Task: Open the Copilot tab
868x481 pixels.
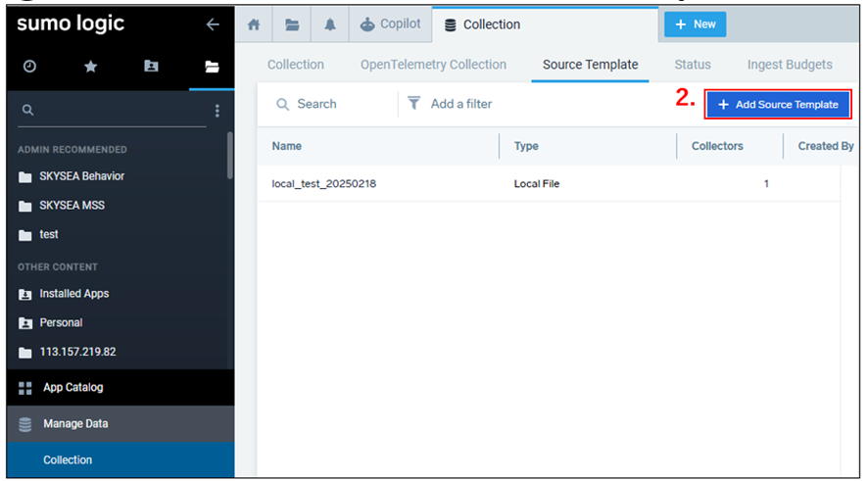Action: tap(390, 24)
